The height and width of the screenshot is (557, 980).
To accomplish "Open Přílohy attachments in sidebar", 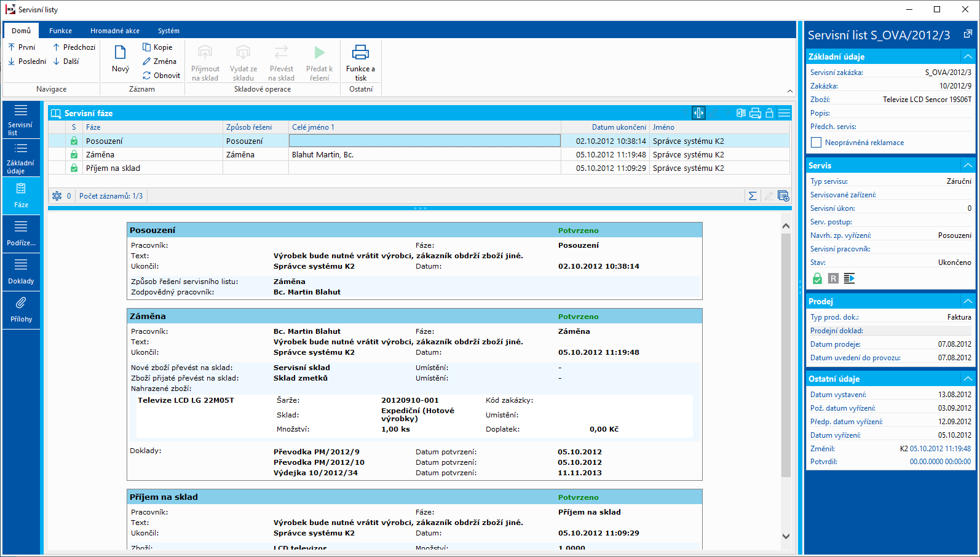I will coord(21,309).
